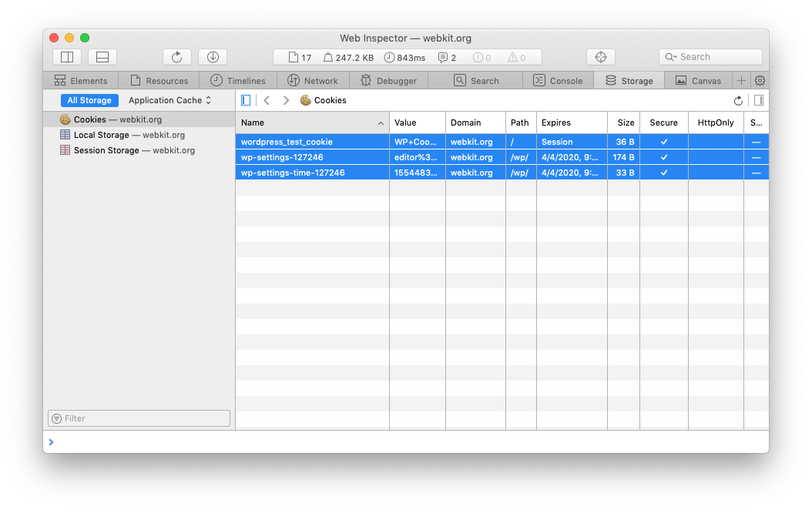Screen dimensions: 812x510
Task: Click the HttpOnly column header
Action: click(x=716, y=122)
